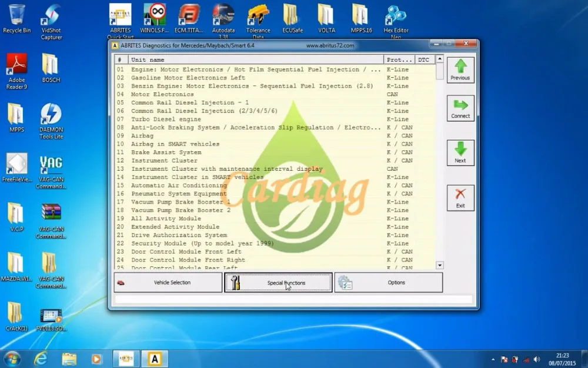Open the Options button
588x368 pixels.
(x=389, y=283)
